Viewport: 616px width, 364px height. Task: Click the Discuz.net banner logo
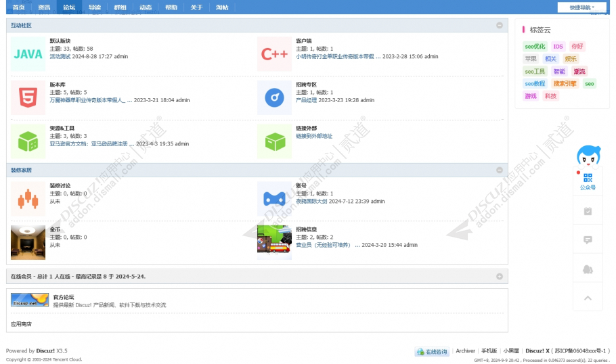coord(30,300)
